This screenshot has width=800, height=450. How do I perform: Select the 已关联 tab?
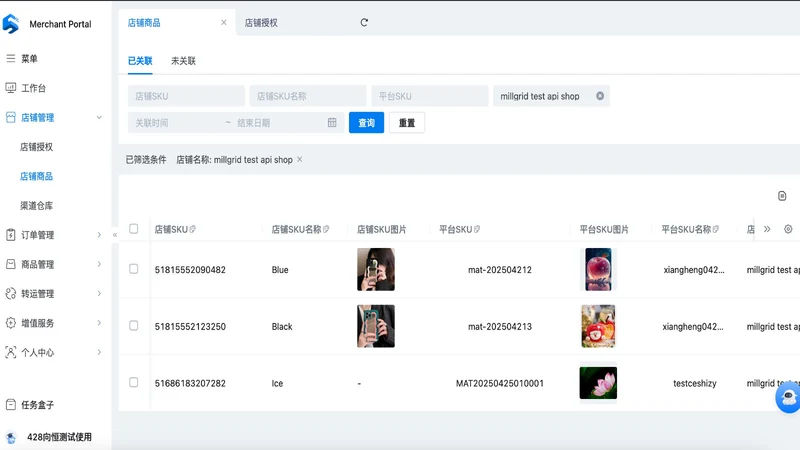[x=140, y=61]
